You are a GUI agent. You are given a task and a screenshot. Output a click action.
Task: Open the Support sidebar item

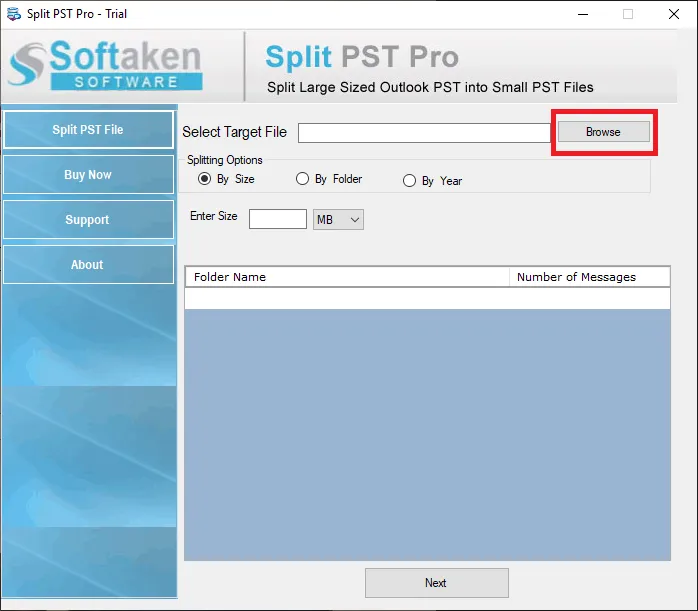[88, 219]
